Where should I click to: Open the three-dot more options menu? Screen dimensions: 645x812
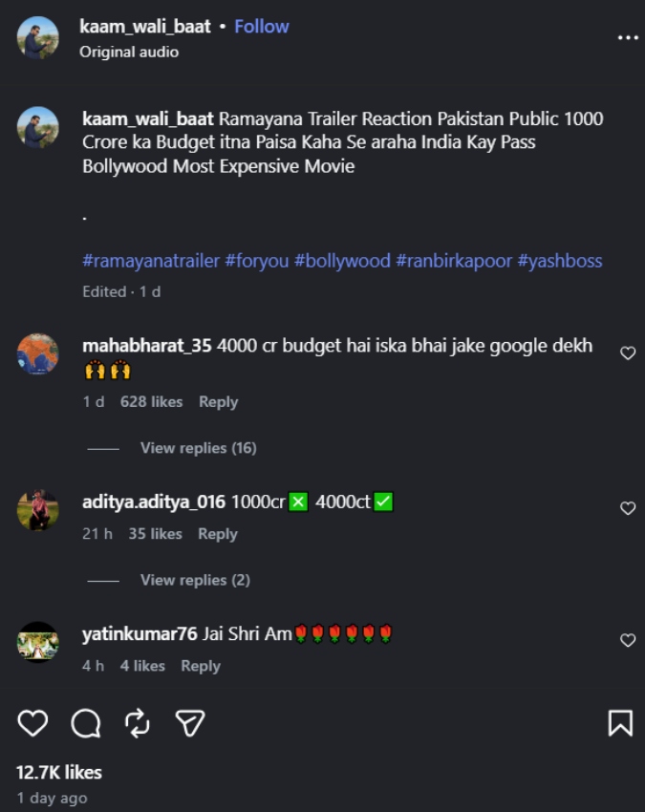click(x=628, y=38)
